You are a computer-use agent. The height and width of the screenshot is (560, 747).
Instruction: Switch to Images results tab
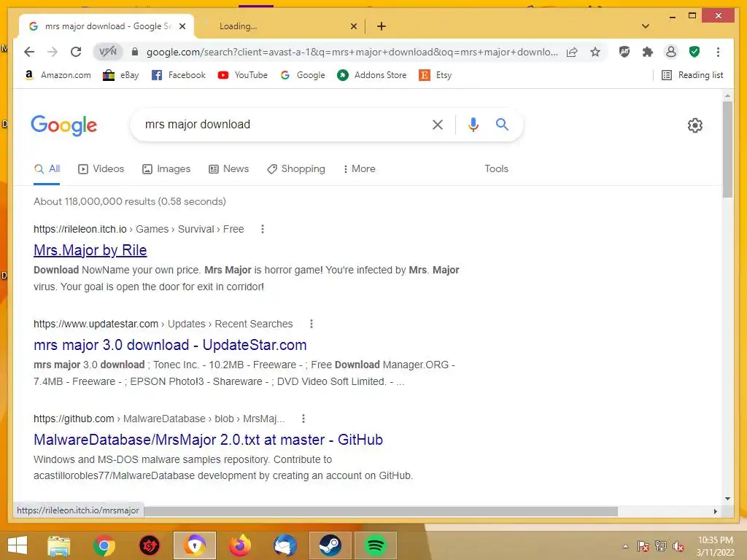point(166,168)
